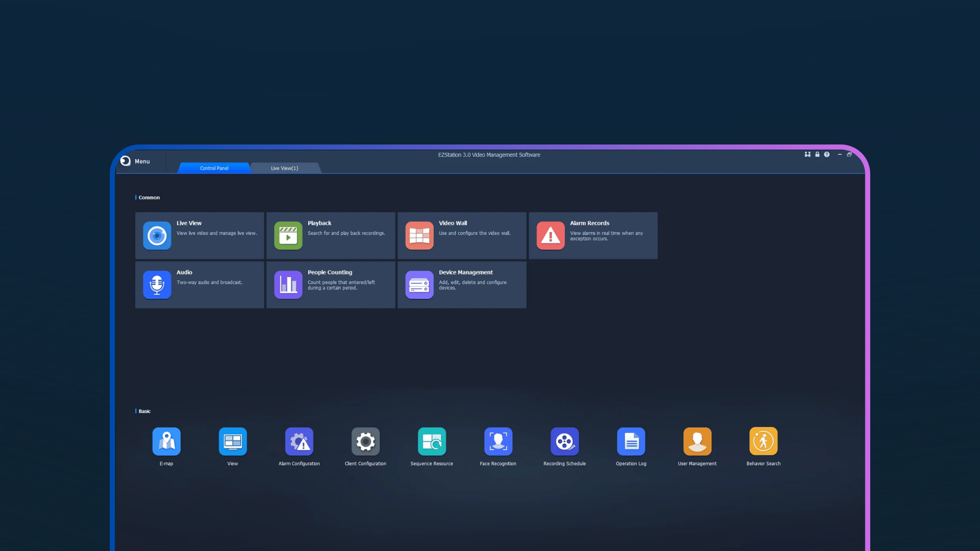Open the Help dialog

coord(827,154)
